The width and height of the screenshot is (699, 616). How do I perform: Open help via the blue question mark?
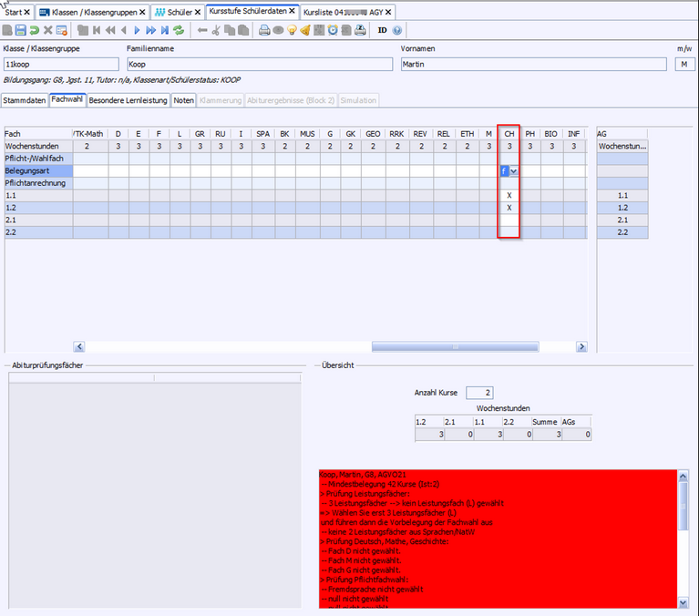[x=397, y=30]
